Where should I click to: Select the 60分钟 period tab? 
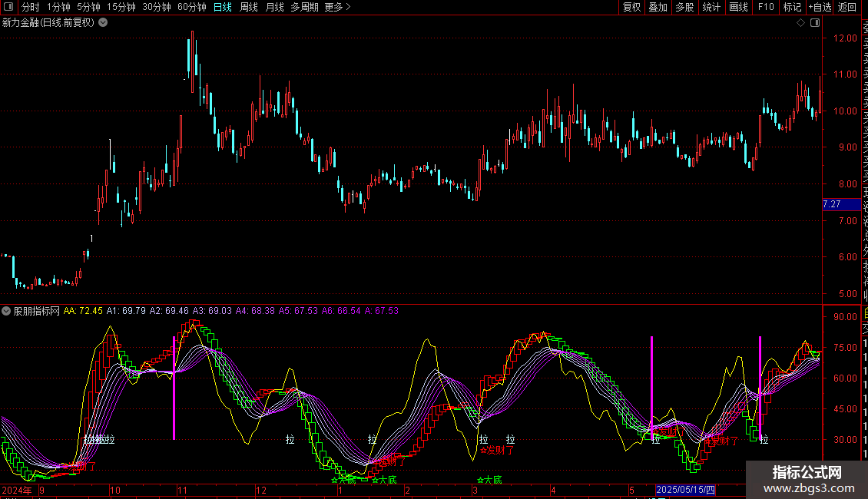pos(191,8)
